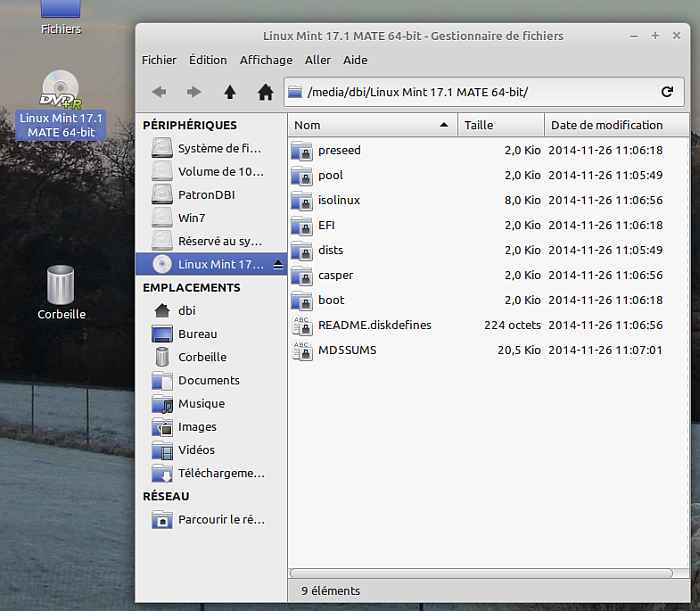Viewport: 700px width, 611px height.
Task: Reload the current folder
Action: [667, 92]
